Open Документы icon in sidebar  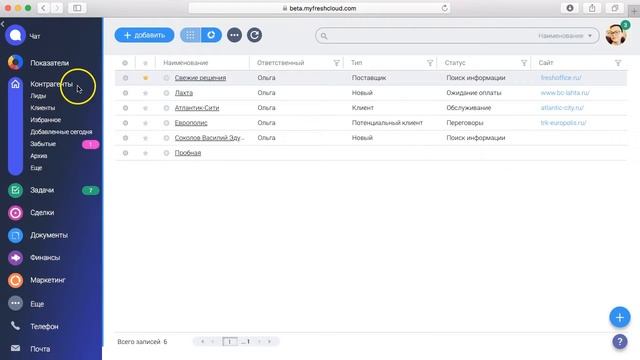(15, 235)
